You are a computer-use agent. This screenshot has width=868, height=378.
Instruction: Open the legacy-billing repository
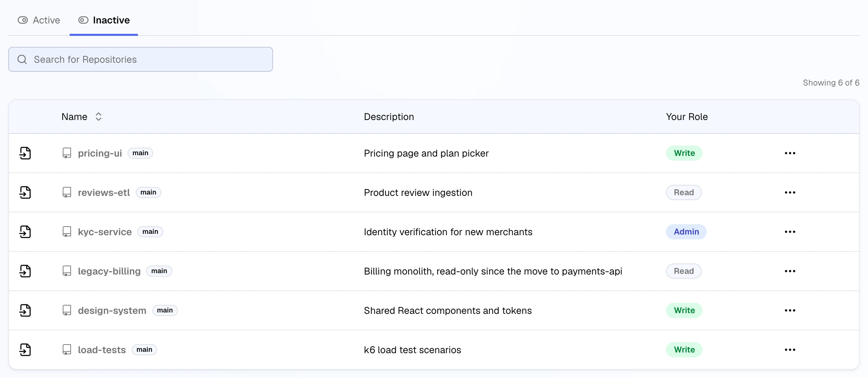click(x=109, y=271)
